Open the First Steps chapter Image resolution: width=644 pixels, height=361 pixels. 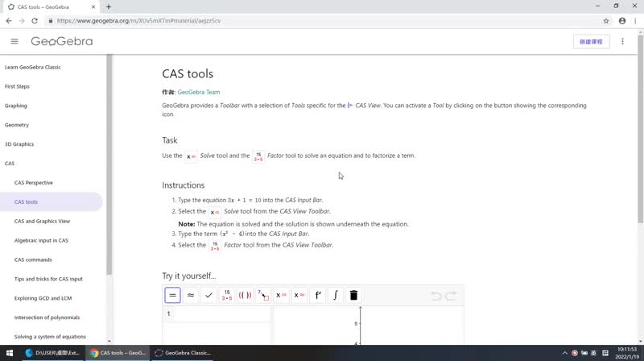click(x=17, y=86)
